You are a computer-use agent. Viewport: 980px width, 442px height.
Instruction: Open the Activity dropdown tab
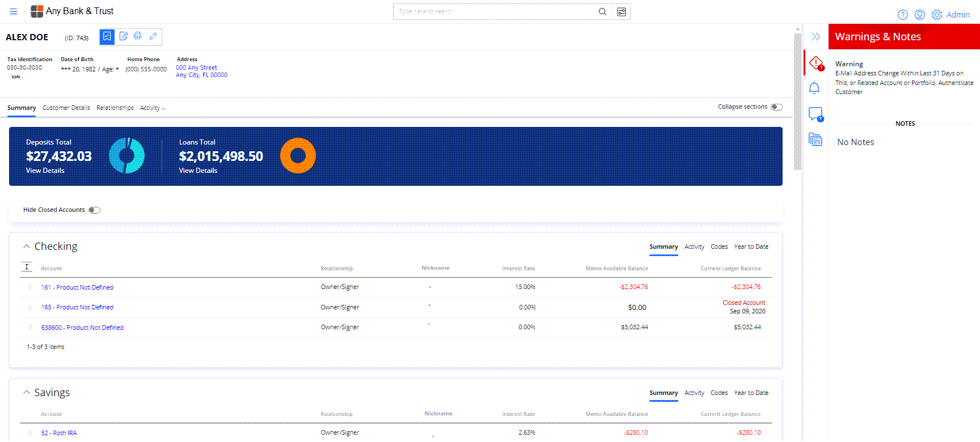(153, 108)
